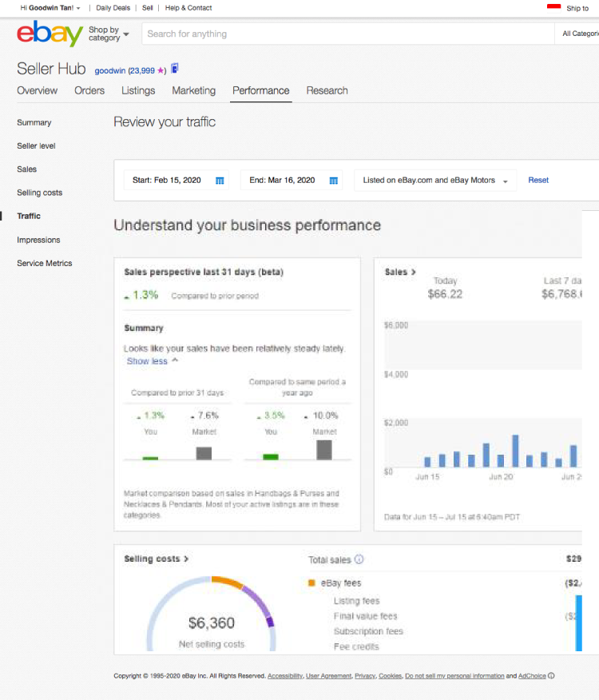Click the Ship to link

point(577,8)
